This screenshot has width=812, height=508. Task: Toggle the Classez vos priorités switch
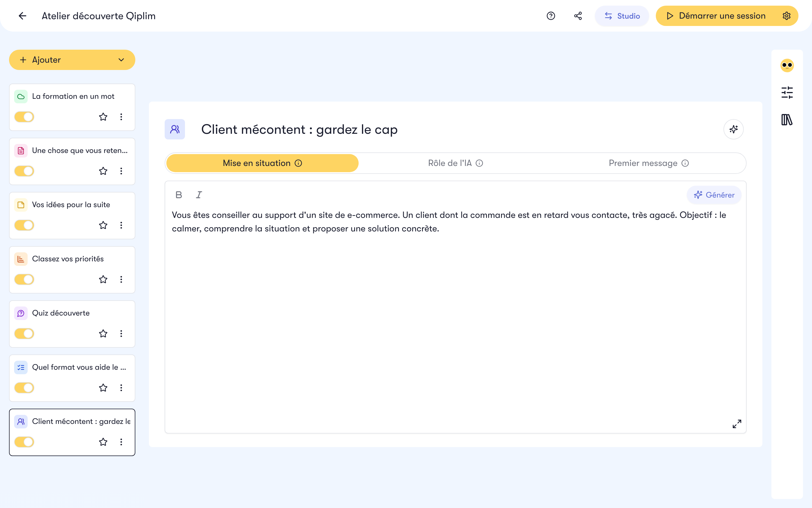(24, 279)
